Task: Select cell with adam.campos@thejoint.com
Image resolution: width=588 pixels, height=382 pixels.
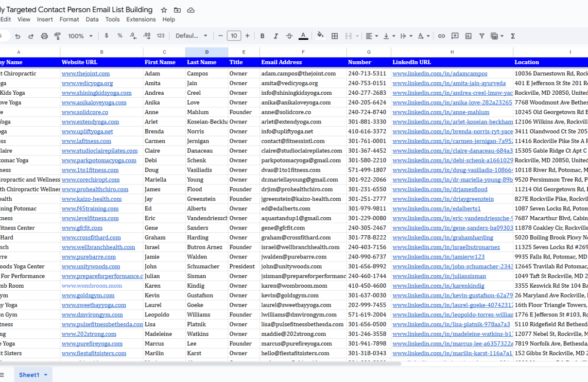Action: pyautogui.click(x=303, y=73)
